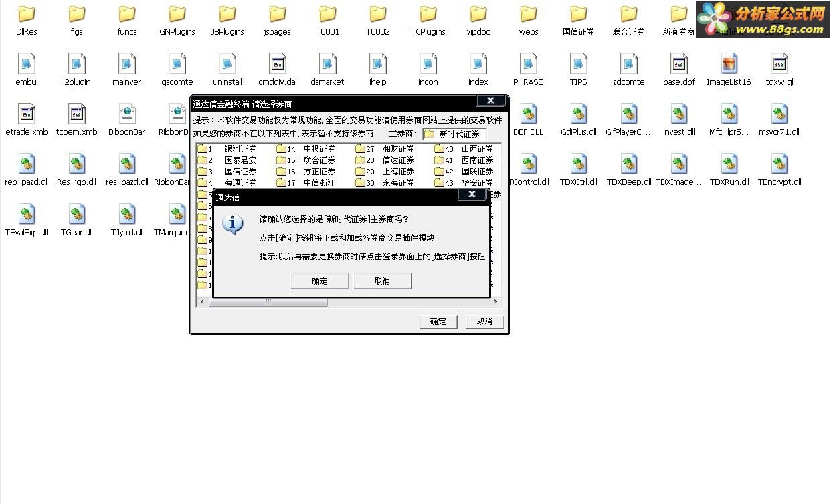Viewport: 831px width, 504px height.
Task: Select the uninstall file icon
Action: pos(227,70)
